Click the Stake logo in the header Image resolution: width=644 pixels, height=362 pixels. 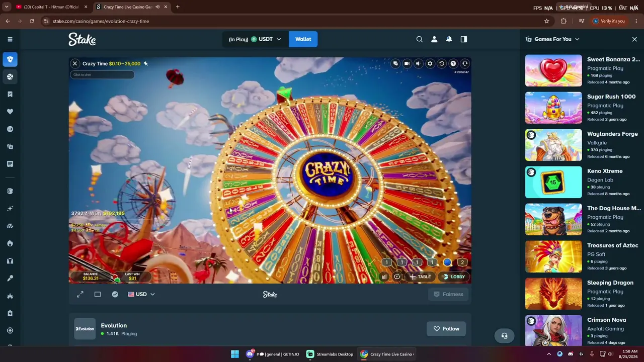(82, 39)
